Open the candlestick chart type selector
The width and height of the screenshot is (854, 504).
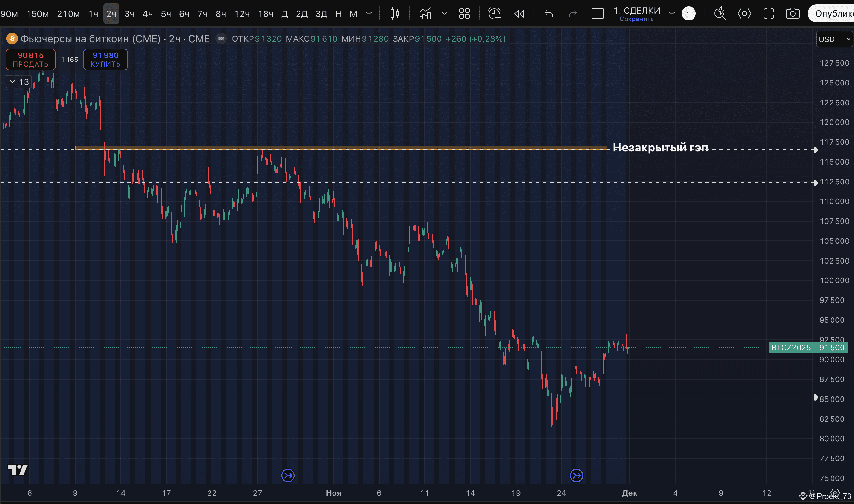pos(395,13)
